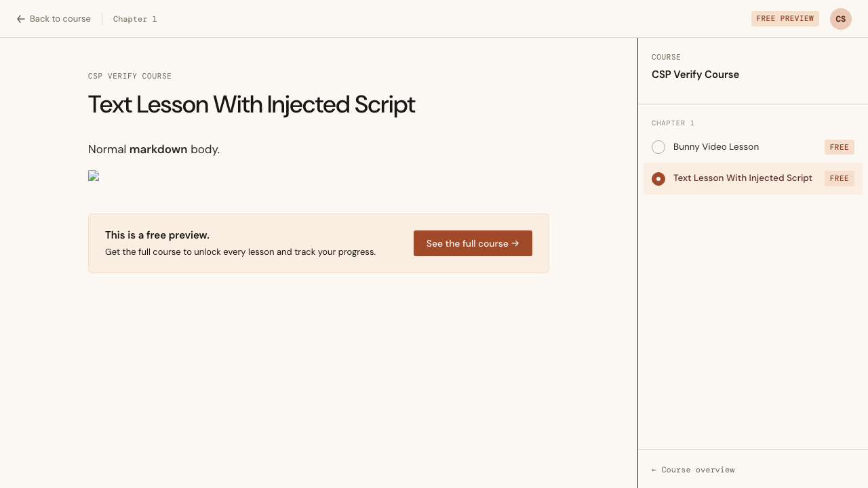
Task: Click the main lesson title heading
Action: click(252, 104)
